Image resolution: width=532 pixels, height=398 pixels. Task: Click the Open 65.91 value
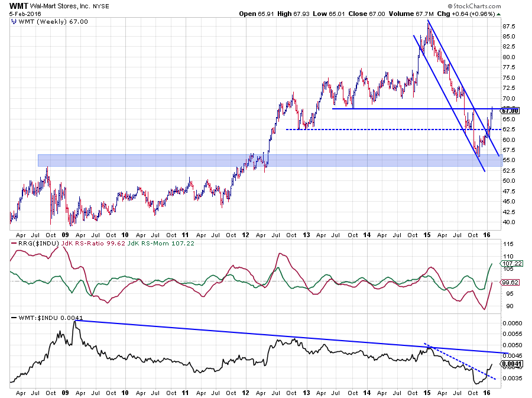pyautogui.click(x=257, y=14)
